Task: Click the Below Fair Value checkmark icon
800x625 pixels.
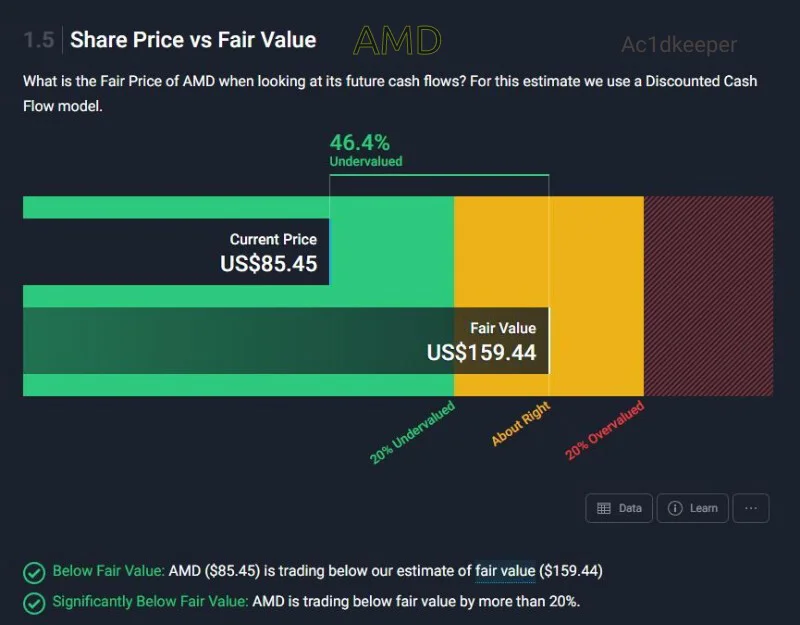Action: click(x=34, y=572)
